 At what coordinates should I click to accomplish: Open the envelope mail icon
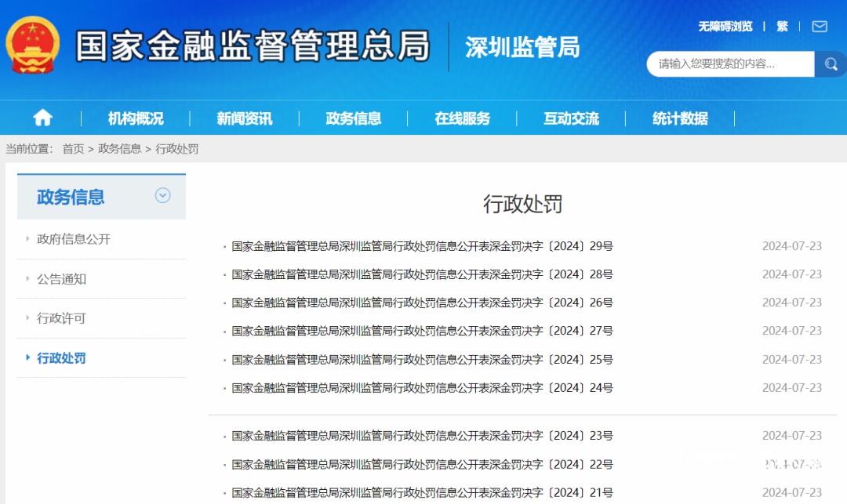pyautogui.click(x=820, y=27)
